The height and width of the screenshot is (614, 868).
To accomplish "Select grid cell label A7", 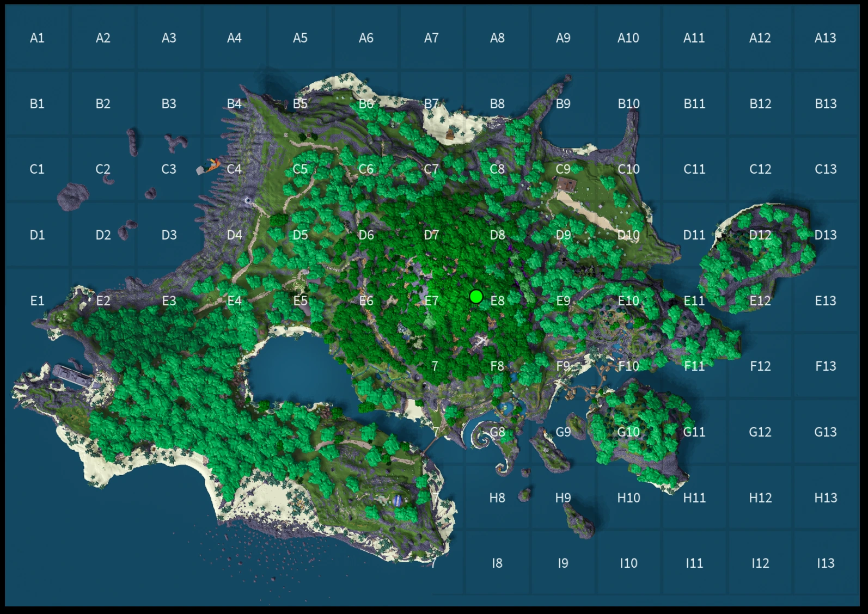I will tap(431, 38).
